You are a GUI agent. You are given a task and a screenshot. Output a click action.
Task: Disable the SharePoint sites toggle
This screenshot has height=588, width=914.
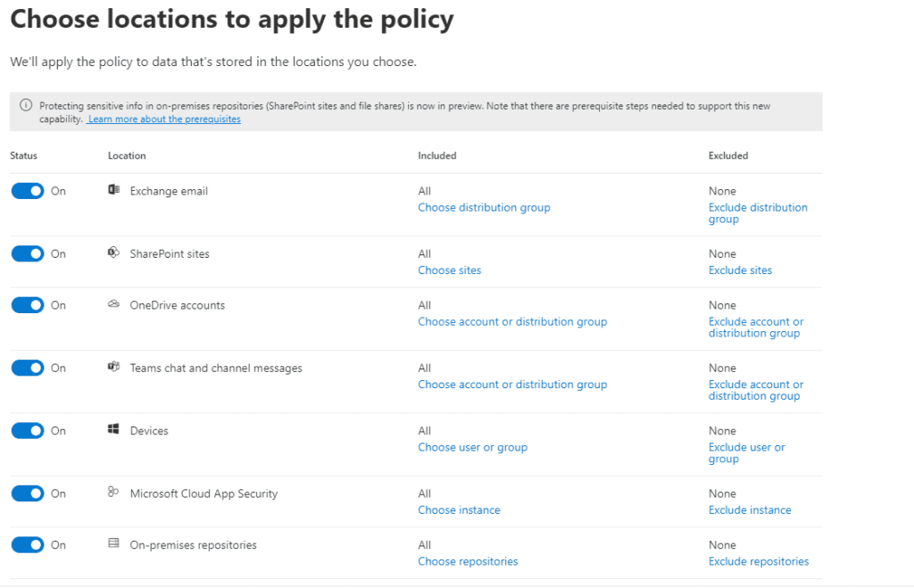pos(28,254)
